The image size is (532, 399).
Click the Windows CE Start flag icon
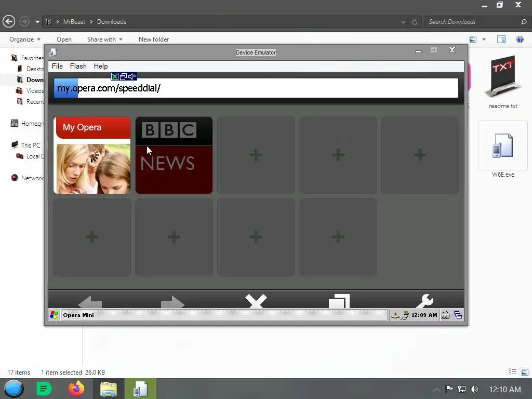(x=54, y=315)
